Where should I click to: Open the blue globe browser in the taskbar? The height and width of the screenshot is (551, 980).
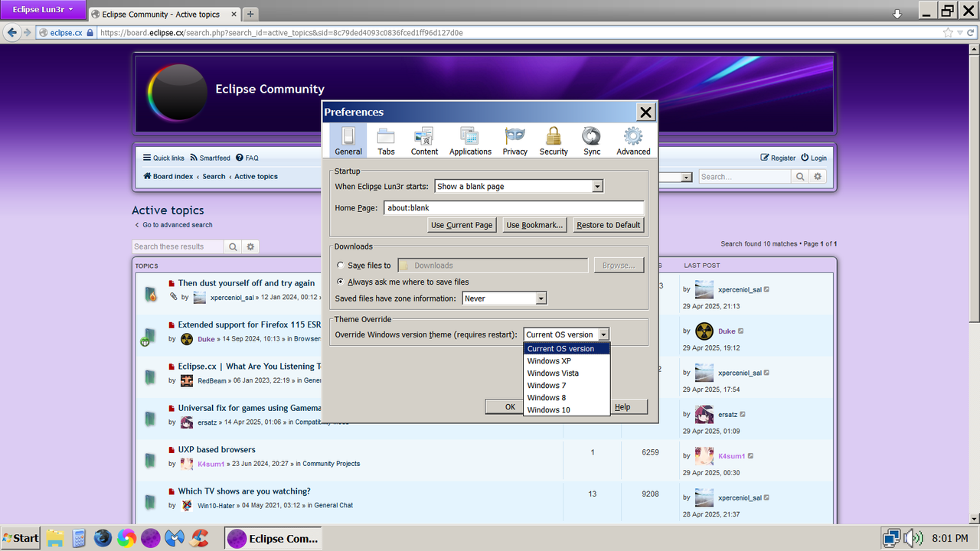coord(103,538)
